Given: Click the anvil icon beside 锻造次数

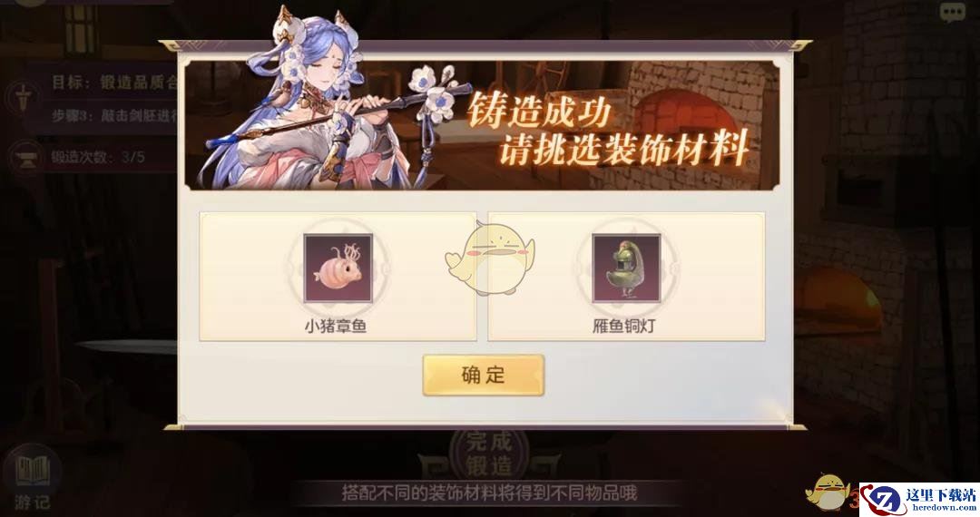Looking at the screenshot, I should 26,157.
